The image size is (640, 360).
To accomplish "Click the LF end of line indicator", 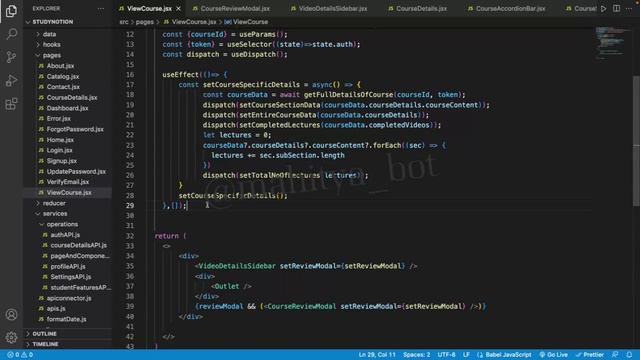I will click(466, 355).
